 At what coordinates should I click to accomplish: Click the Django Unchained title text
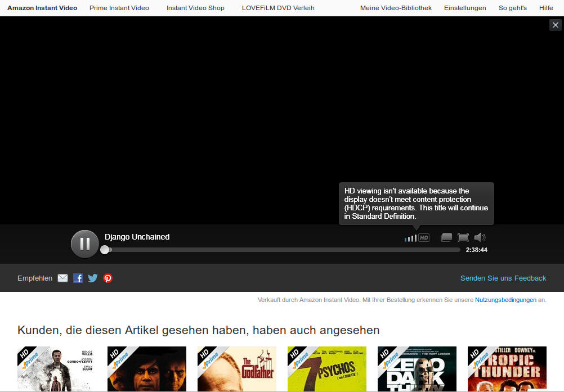tap(137, 237)
